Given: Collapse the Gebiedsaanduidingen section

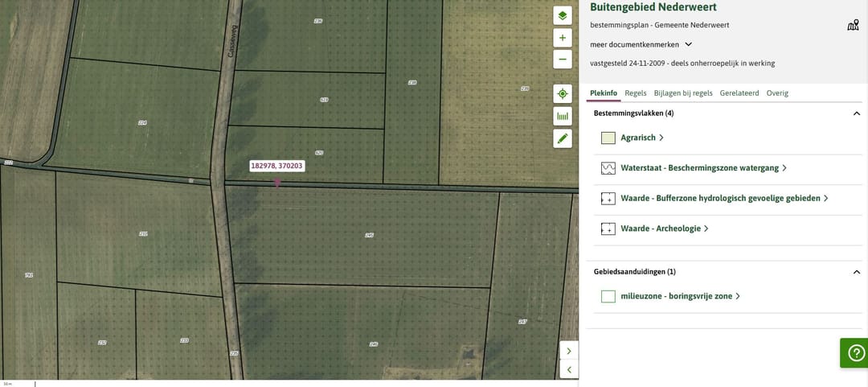Looking at the screenshot, I should [x=856, y=272].
